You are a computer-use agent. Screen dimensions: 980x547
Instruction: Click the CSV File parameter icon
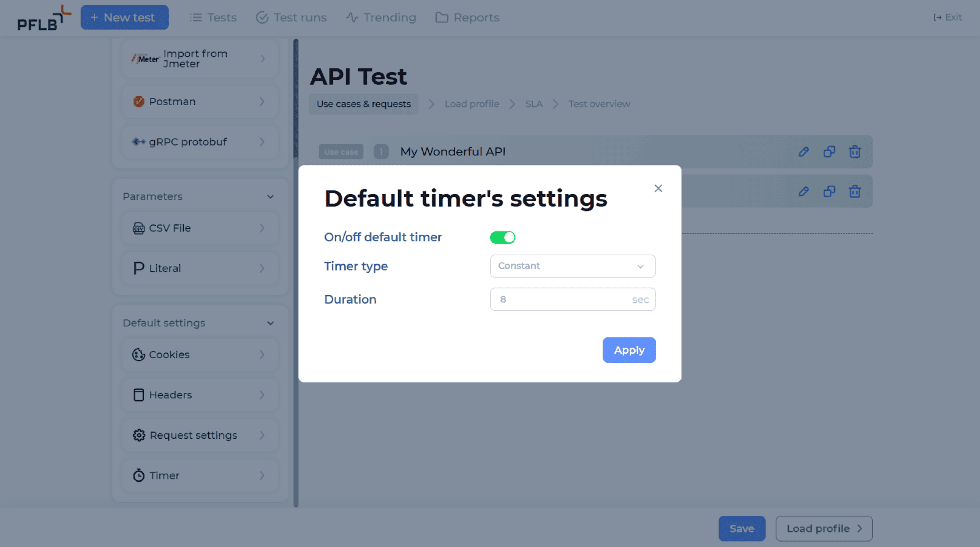(x=138, y=227)
